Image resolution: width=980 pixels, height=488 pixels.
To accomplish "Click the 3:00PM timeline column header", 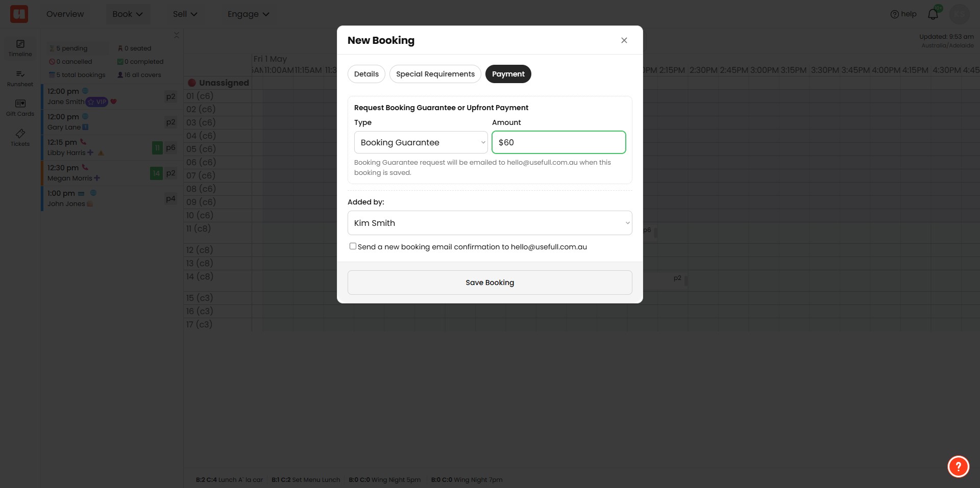I will (x=765, y=70).
